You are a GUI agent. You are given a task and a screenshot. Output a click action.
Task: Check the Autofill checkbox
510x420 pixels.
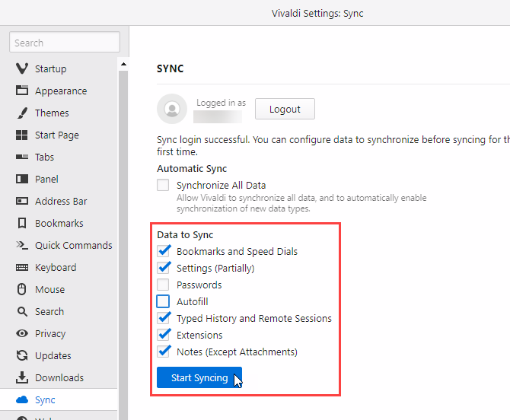[x=163, y=301]
